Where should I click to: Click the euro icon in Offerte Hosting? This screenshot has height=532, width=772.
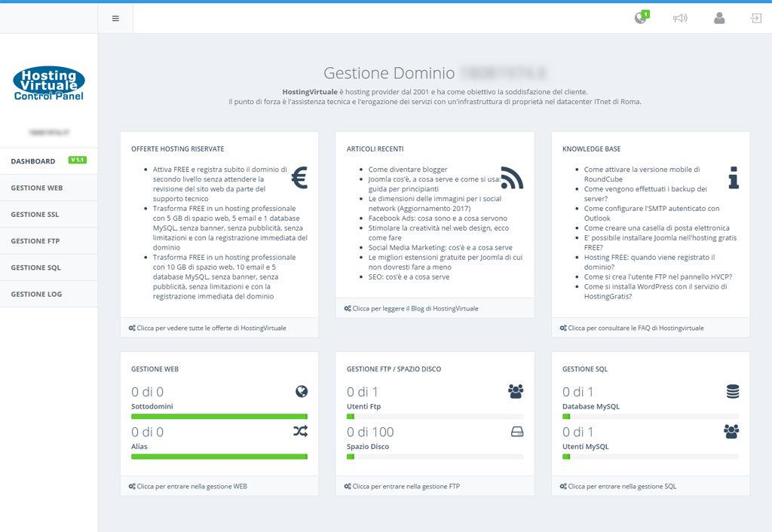[299, 178]
